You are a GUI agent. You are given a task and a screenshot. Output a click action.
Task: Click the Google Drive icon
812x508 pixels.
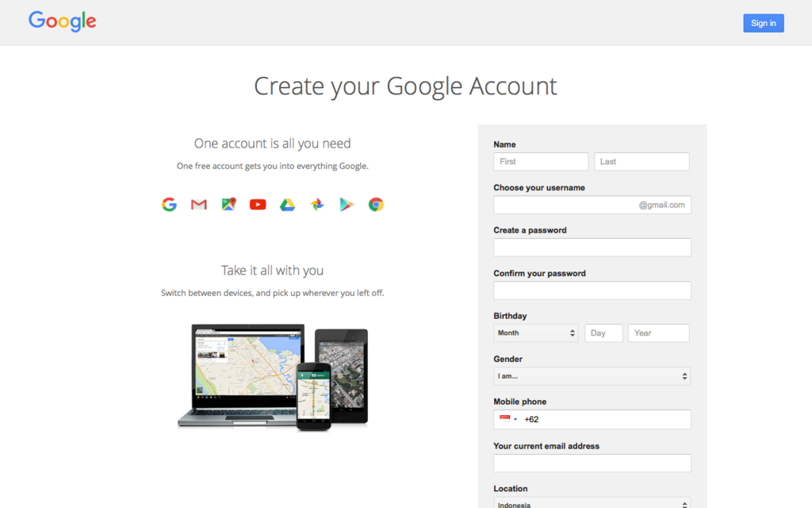pos(287,205)
